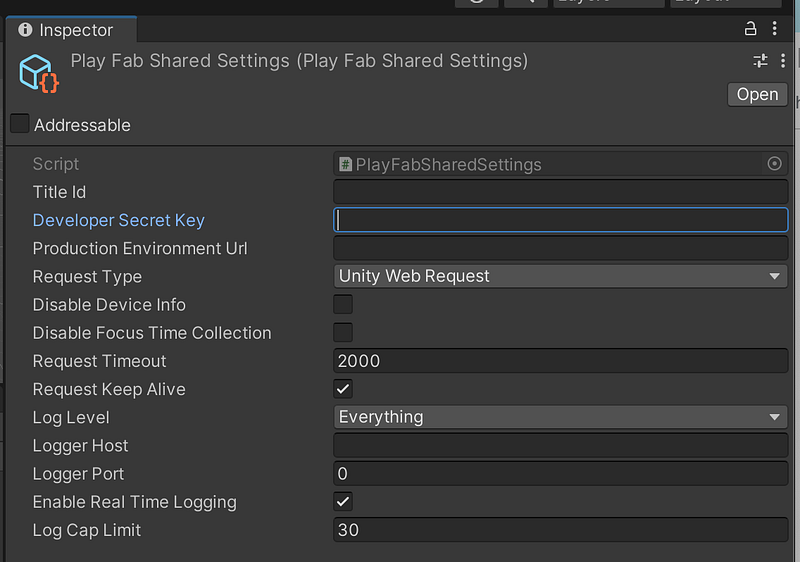This screenshot has height=562, width=800.
Task: Click the Title Id label
Action: 59,192
